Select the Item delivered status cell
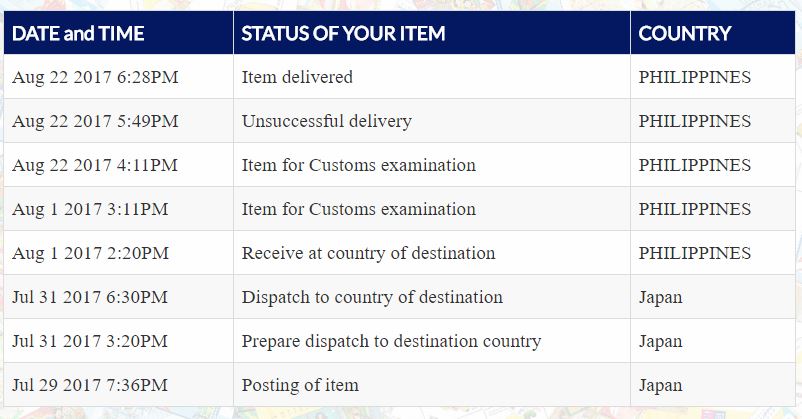This screenshot has height=419, width=802. pos(297,77)
